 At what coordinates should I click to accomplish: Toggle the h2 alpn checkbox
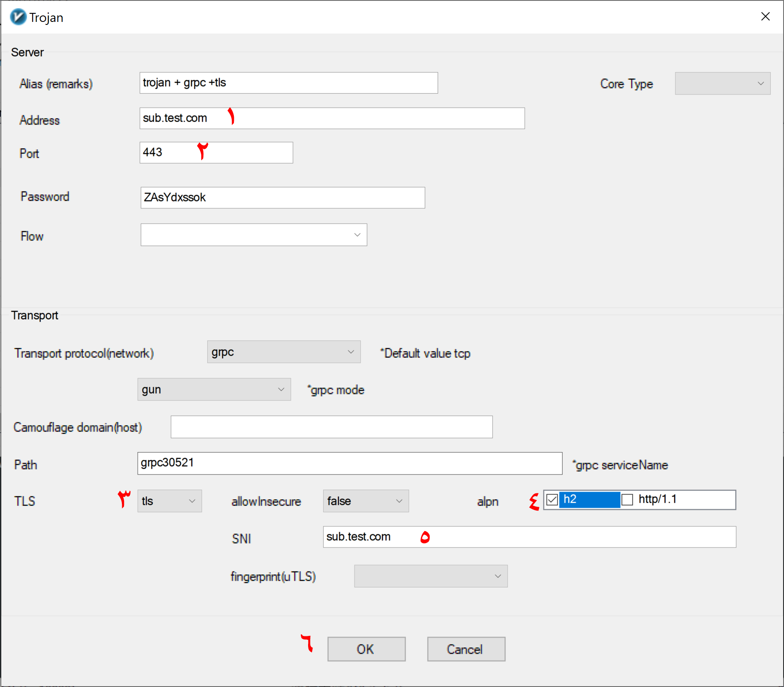point(552,500)
